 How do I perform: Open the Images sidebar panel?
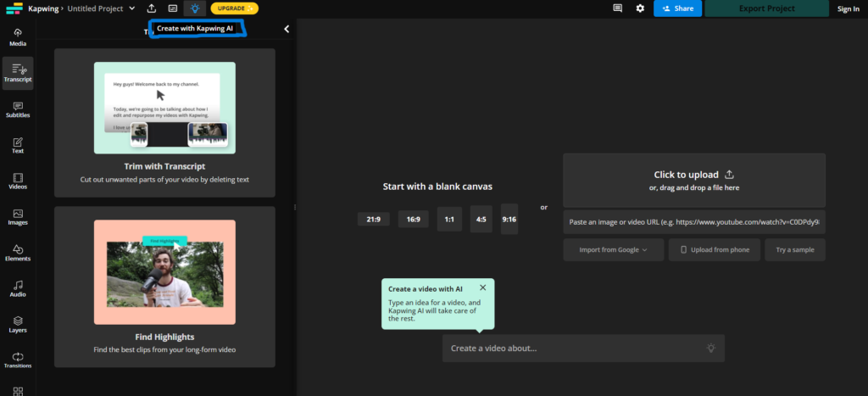18,216
